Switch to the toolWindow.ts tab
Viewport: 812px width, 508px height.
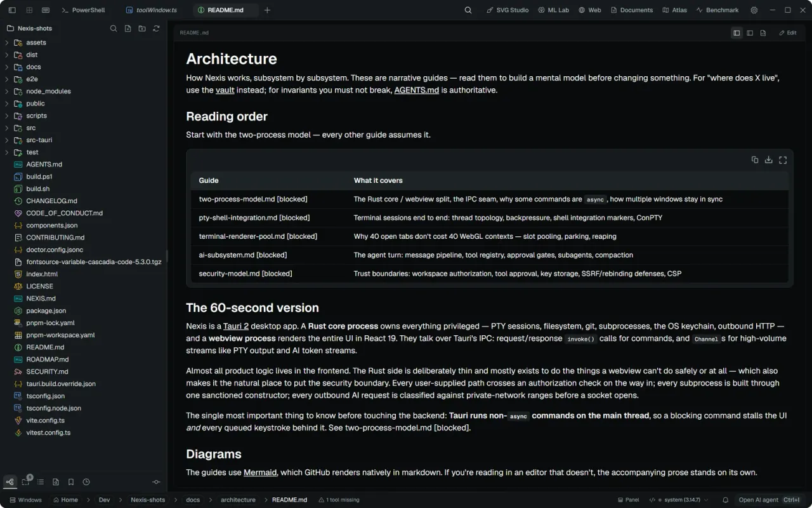(152, 10)
